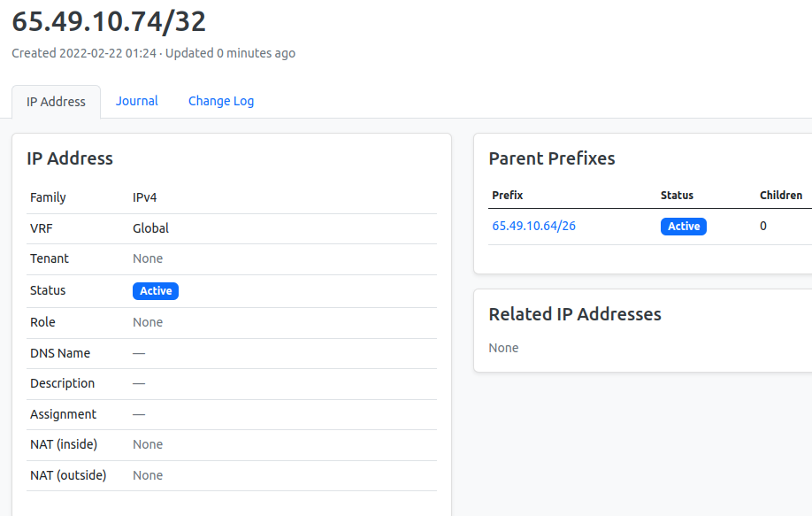812x516 pixels.
Task: Click the Parent Prefixes panel heading
Action: click(552, 158)
